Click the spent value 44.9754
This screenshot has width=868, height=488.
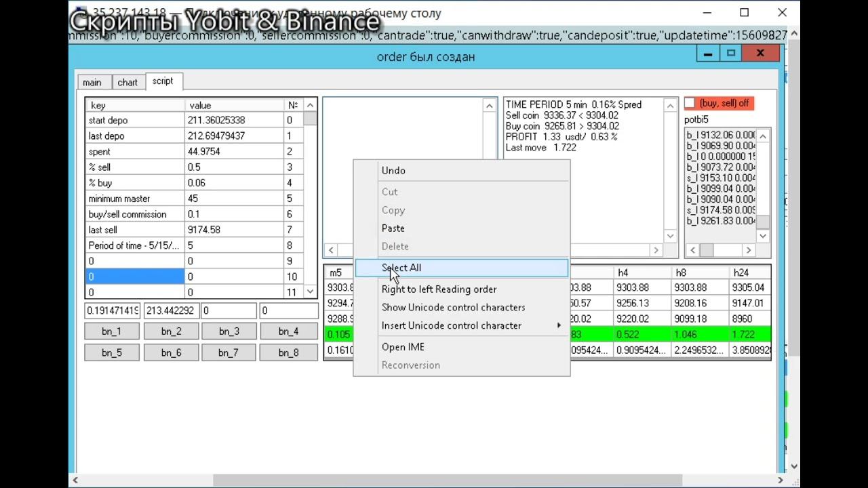(x=234, y=152)
